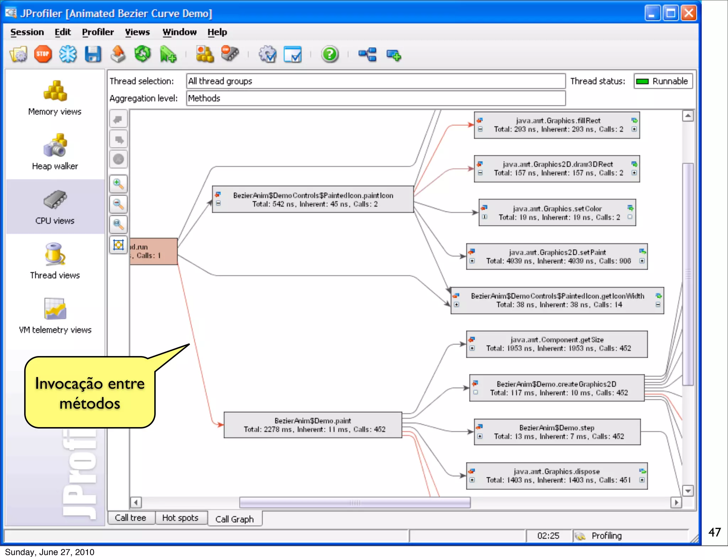Click the red Stop toolbar icon
This screenshot has height=560, width=728.
(x=43, y=54)
